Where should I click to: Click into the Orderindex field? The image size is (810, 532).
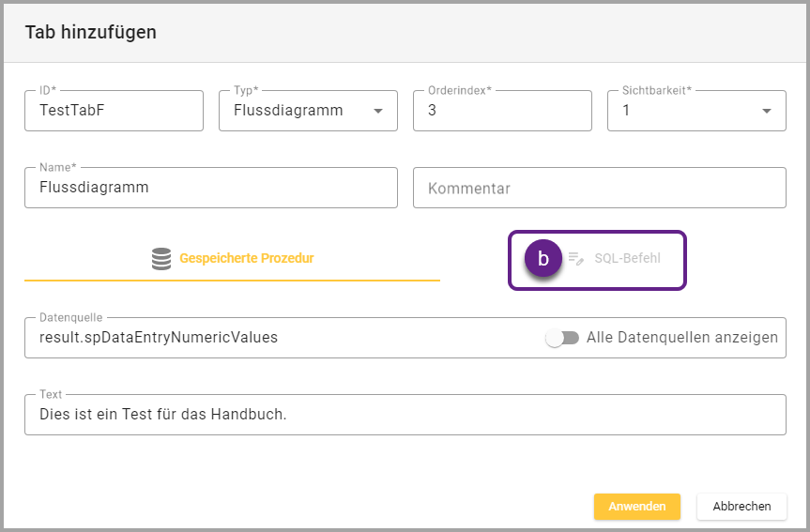502,111
